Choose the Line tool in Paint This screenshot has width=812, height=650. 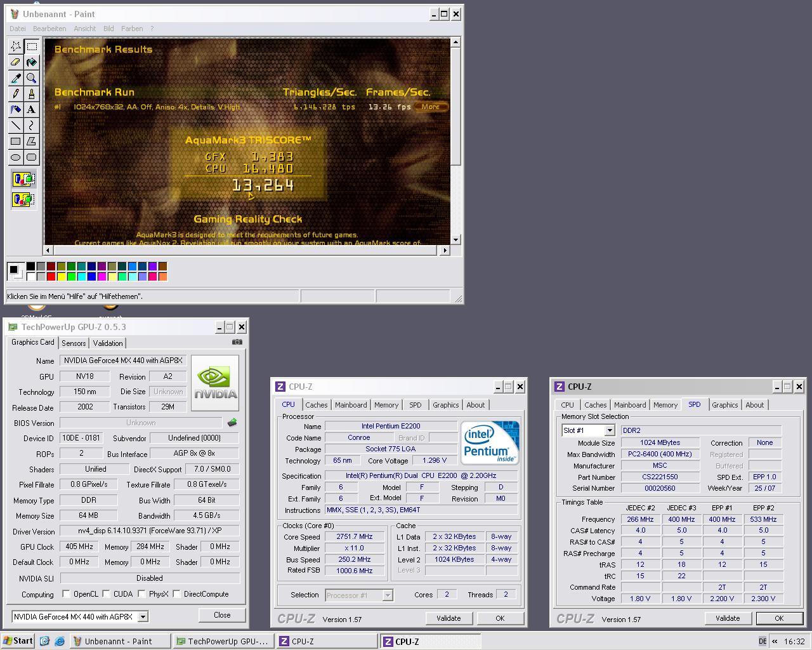(x=16, y=126)
